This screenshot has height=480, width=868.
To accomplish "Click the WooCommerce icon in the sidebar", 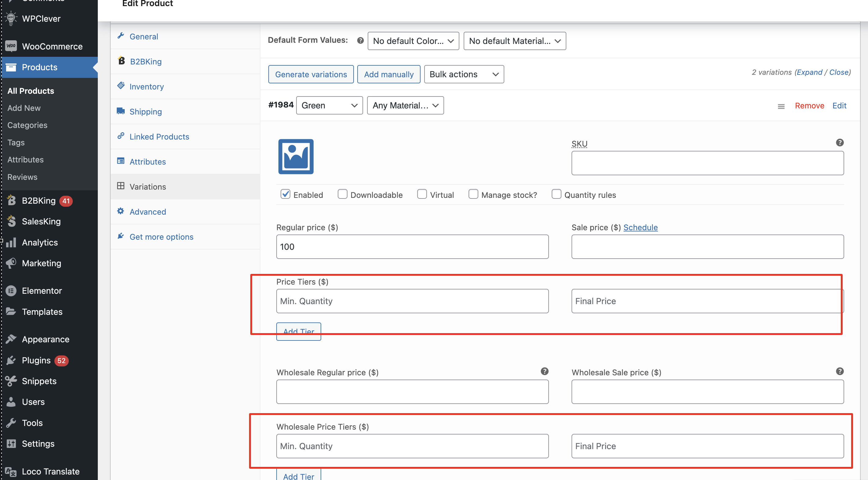I will tap(11, 46).
